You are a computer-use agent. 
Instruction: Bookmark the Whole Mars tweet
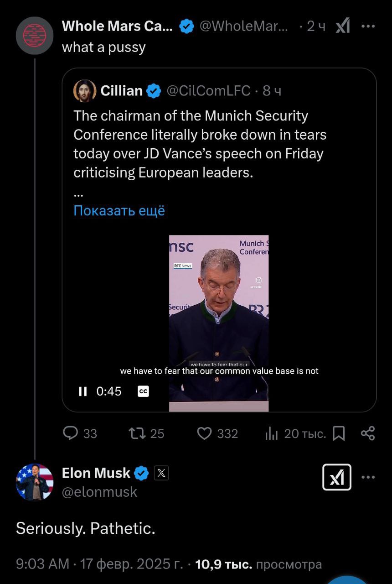click(339, 433)
